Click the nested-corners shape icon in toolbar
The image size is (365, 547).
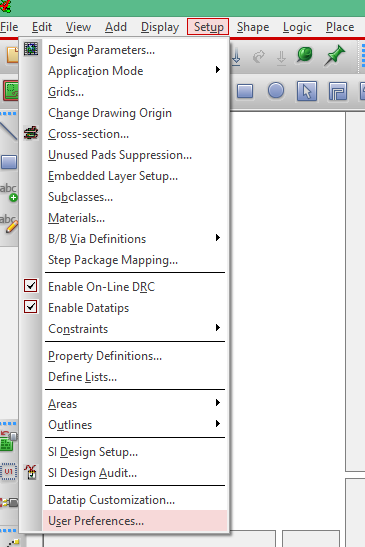[337, 91]
